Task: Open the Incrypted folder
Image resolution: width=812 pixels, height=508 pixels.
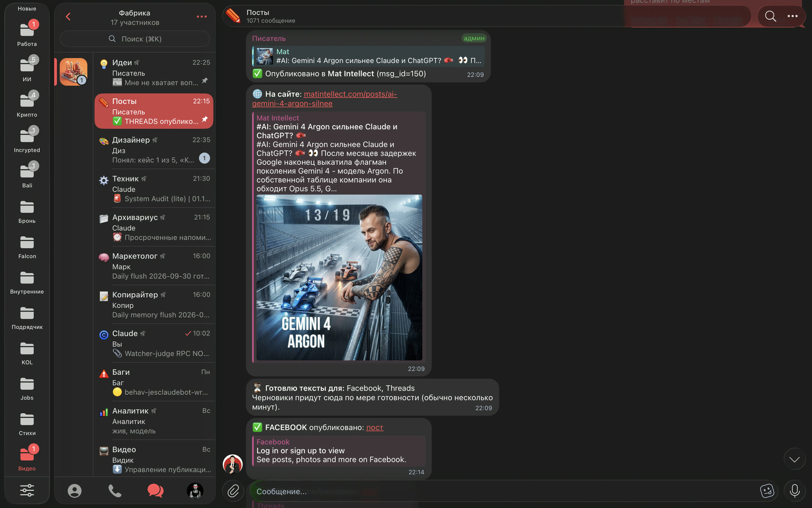Action: coord(27,140)
